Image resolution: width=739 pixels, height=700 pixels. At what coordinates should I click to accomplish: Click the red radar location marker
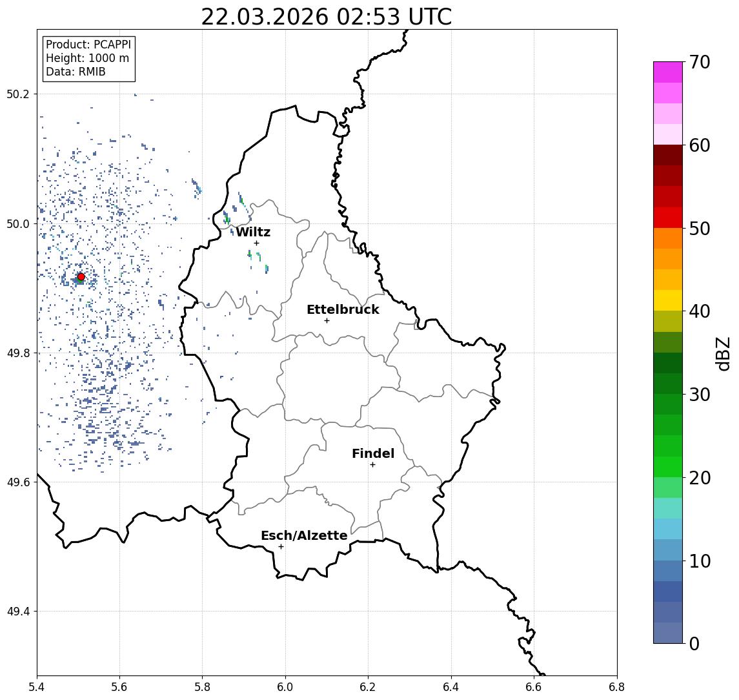click(81, 277)
